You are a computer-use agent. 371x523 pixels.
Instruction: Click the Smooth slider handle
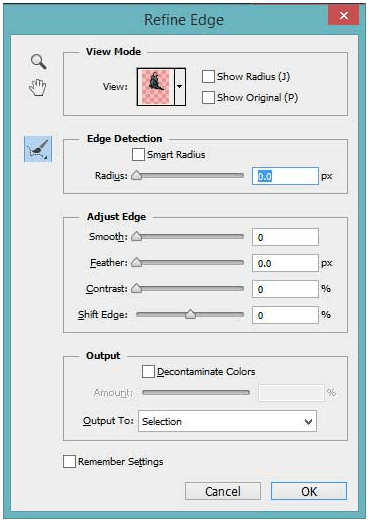tap(136, 236)
